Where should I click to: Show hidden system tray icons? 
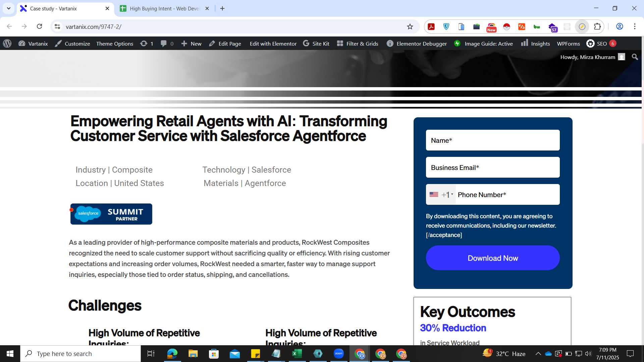tap(538, 354)
